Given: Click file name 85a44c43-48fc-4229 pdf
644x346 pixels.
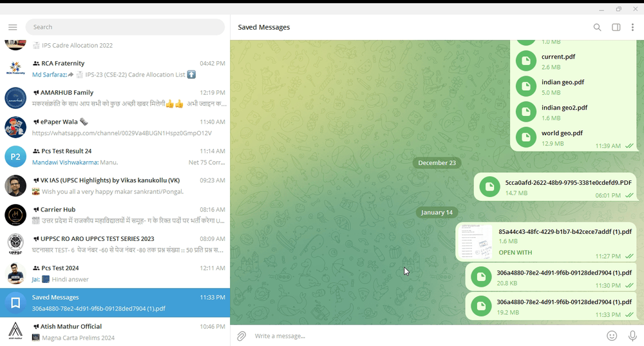Looking at the screenshot, I should pos(565,232).
